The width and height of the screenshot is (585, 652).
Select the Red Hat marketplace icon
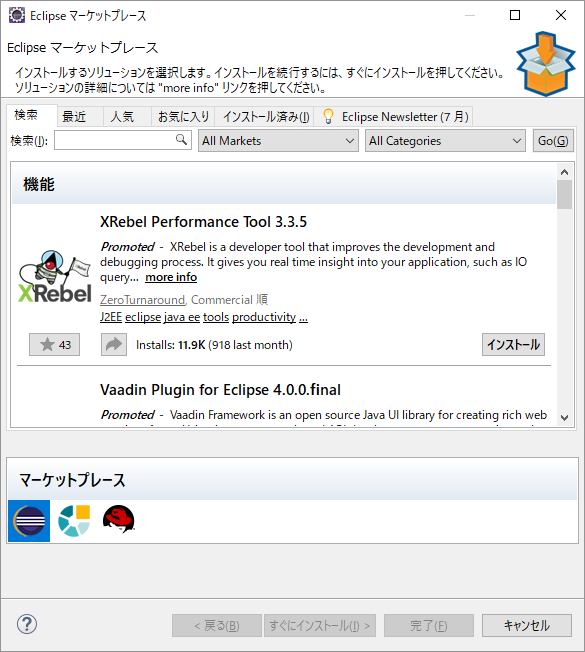coord(118,519)
